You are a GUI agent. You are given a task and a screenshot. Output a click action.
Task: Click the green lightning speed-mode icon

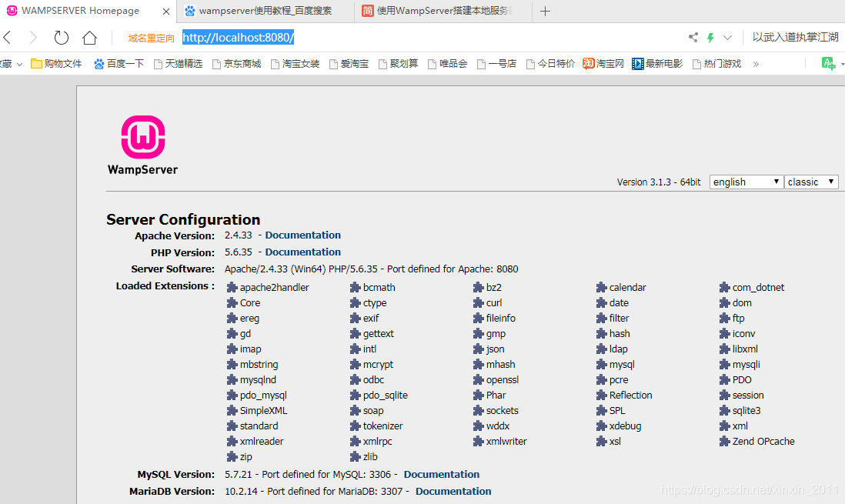pos(710,37)
